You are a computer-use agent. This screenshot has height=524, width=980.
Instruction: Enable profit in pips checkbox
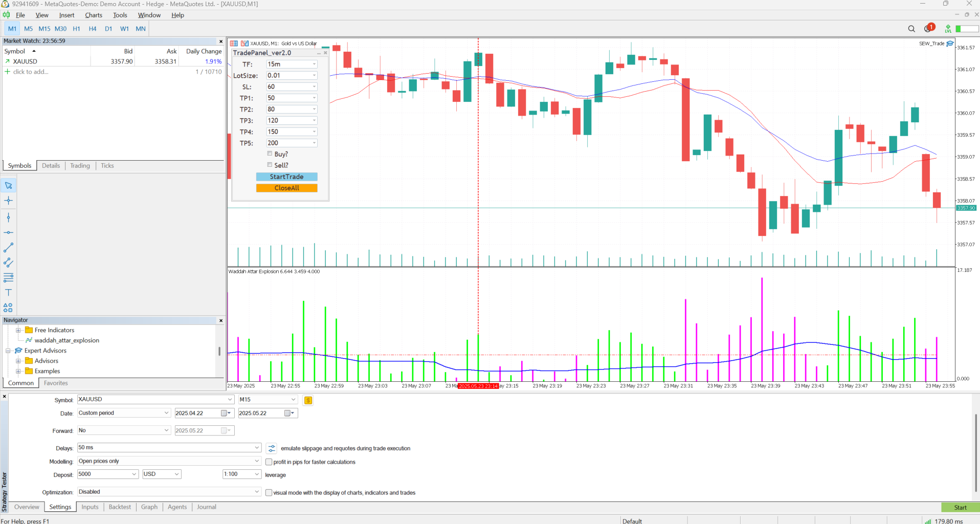coord(269,462)
